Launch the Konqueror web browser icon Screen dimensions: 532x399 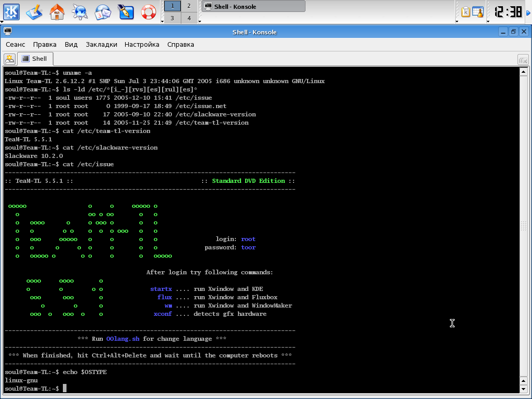tap(79, 12)
